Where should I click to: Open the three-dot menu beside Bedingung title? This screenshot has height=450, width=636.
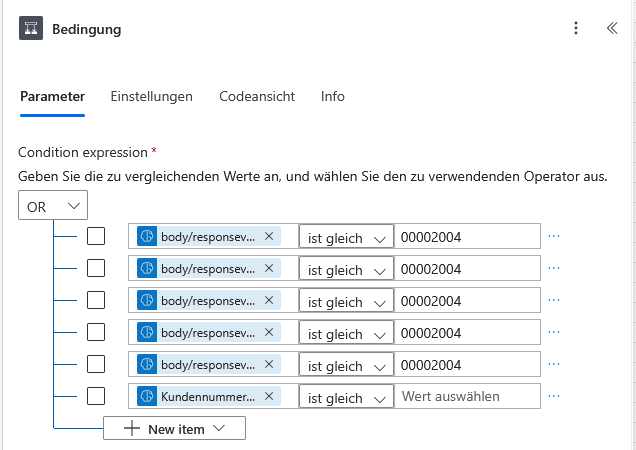point(576,28)
